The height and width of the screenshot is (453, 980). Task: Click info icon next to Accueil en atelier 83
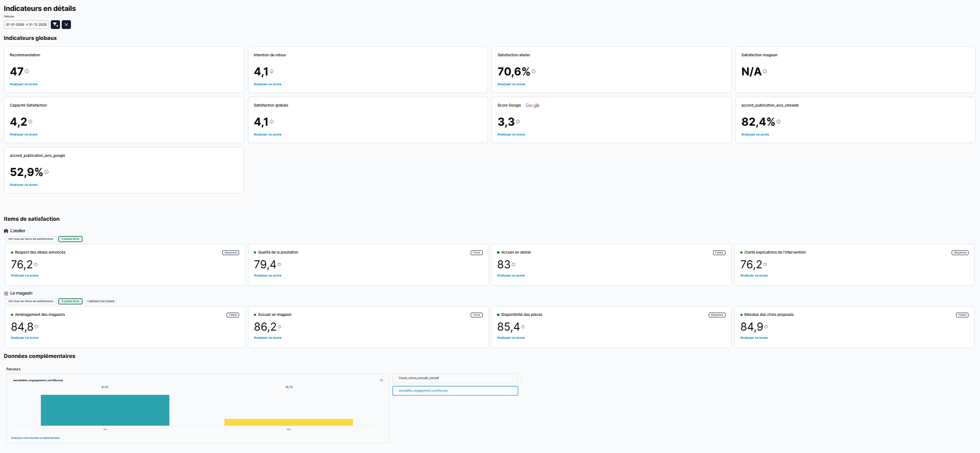[514, 264]
